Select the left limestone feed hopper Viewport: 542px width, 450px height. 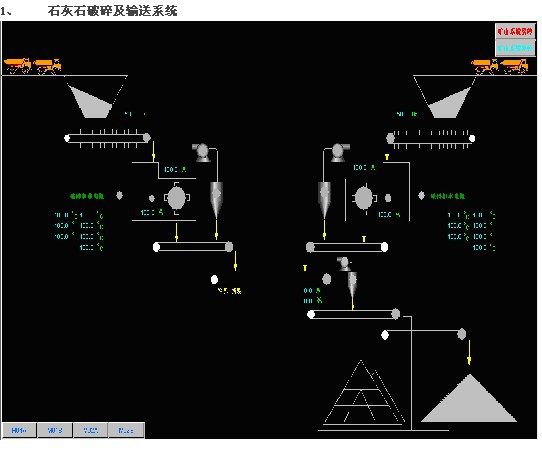pos(96,96)
